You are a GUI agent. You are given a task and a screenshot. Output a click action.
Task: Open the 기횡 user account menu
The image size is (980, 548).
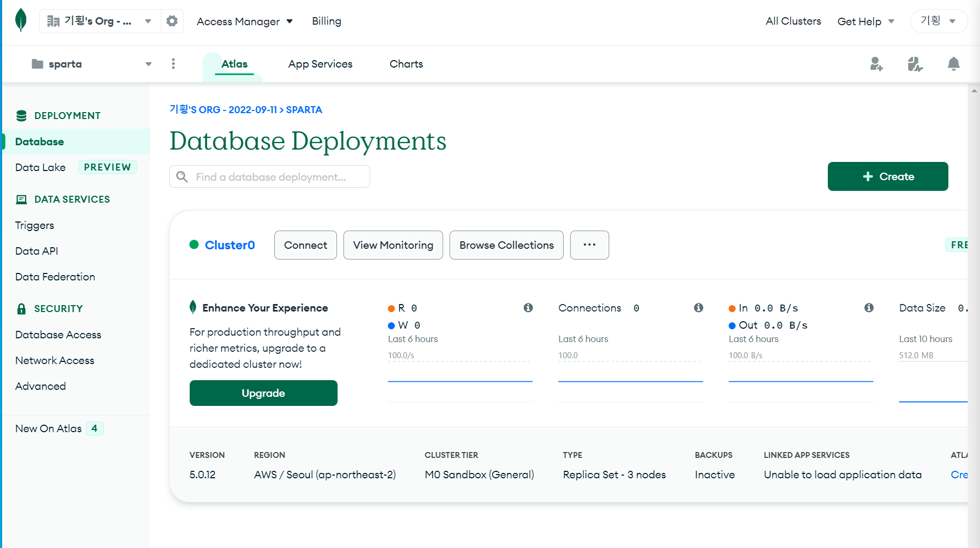click(939, 21)
